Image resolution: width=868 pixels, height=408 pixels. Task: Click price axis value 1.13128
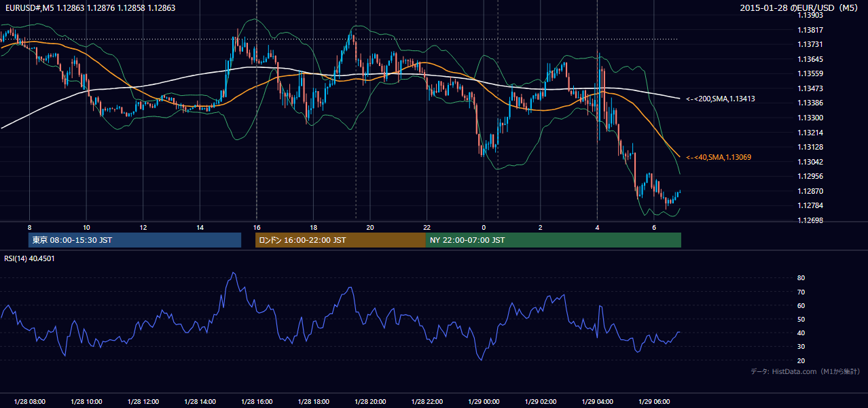(x=810, y=147)
